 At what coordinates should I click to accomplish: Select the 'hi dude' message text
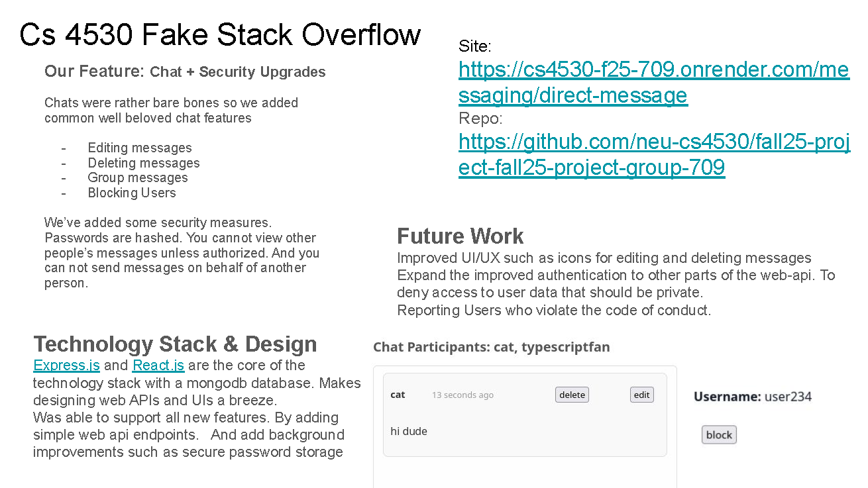409,431
